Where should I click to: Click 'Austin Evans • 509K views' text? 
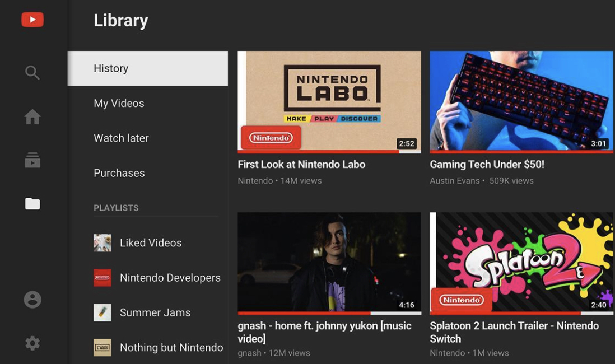click(482, 181)
